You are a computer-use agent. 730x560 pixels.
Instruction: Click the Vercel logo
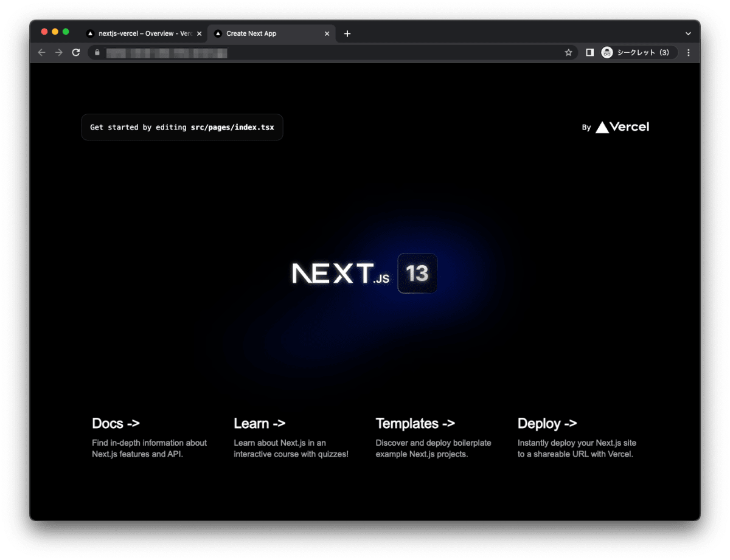pos(622,127)
